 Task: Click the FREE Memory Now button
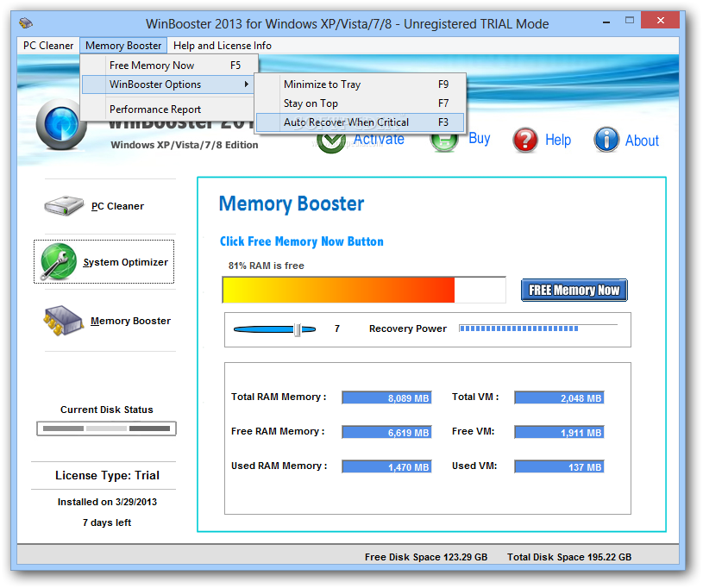pos(574,290)
